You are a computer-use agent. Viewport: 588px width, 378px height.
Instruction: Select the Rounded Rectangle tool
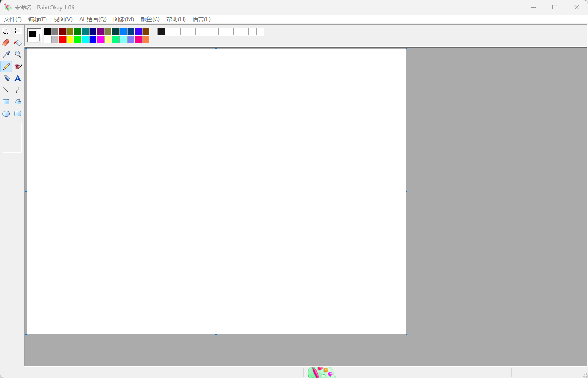pyautogui.click(x=18, y=114)
